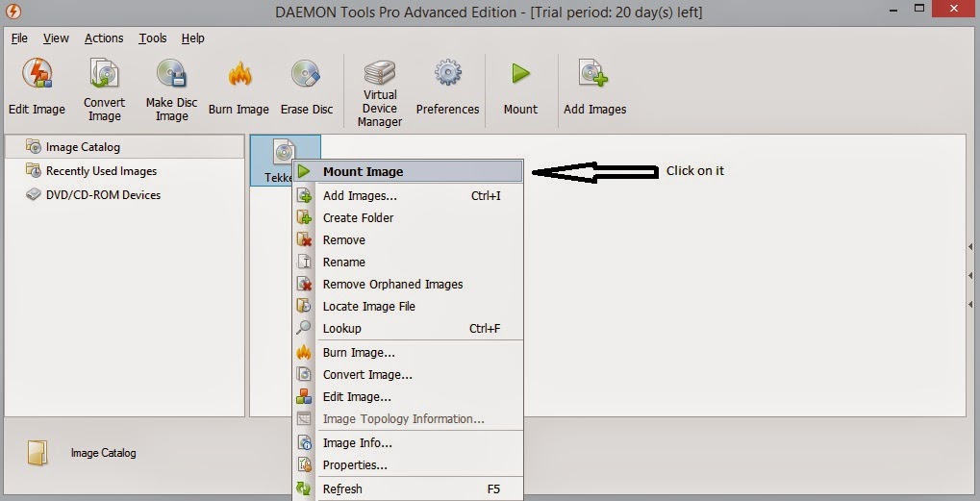980x501 pixels.
Task: Click the Add Images menu icon
Action: [x=304, y=195]
